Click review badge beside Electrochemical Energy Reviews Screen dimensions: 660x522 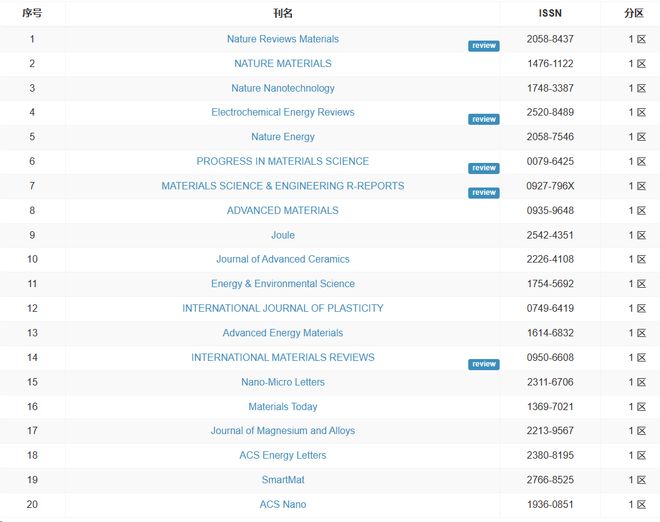[484, 120]
